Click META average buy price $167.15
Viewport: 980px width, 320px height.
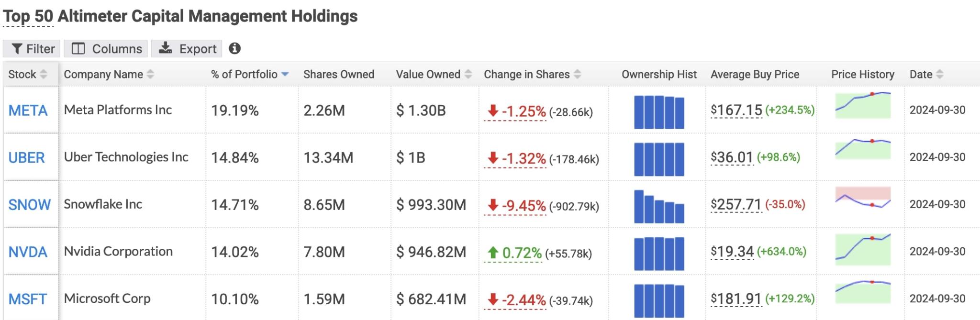(736, 110)
